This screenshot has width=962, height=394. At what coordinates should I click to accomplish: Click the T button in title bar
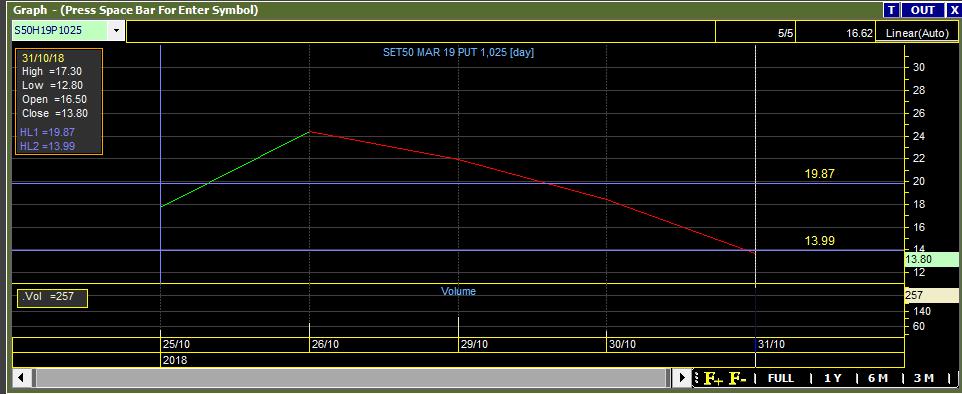click(891, 10)
